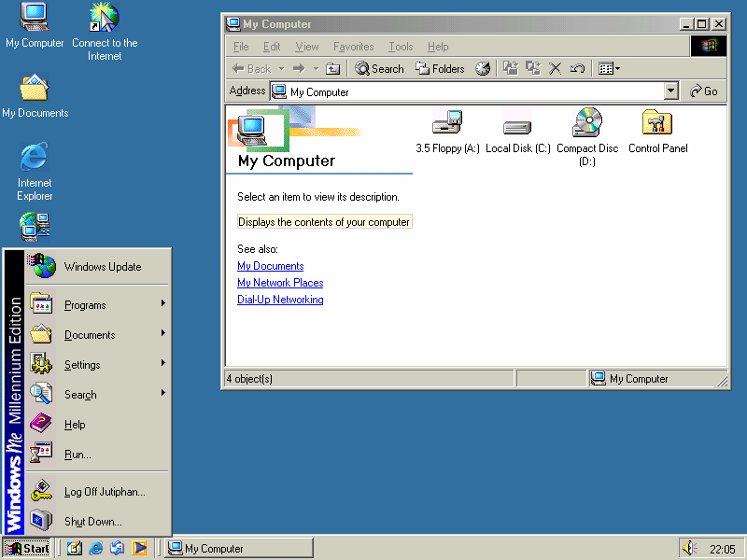This screenshot has height=560, width=747.
Task: Go up one level with the Up folder icon
Action: [x=332, y=69]
